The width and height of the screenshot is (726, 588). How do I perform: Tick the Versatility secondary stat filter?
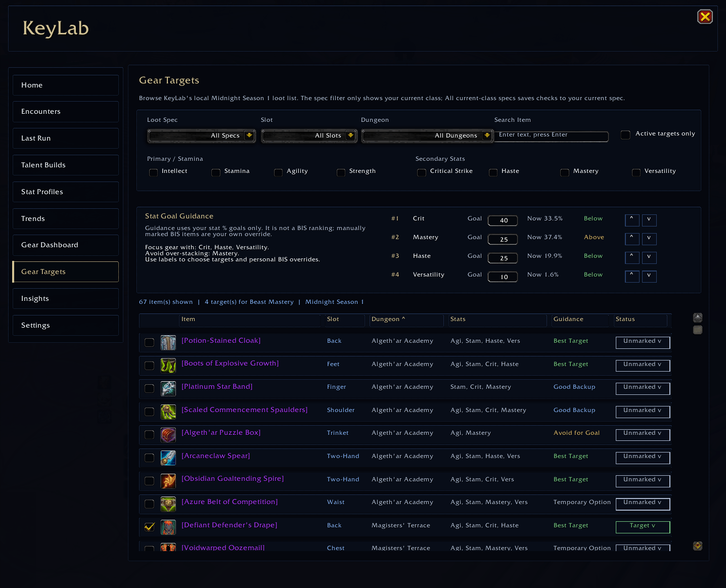coord(636,172)
